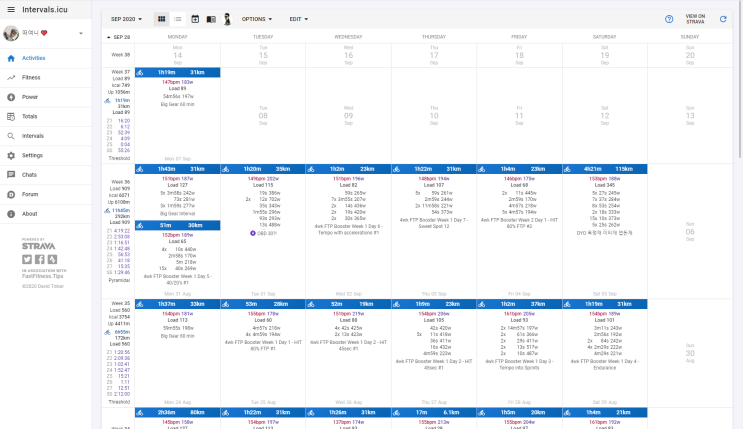
Task: Switch to calendar grid view
Action: 162,19
